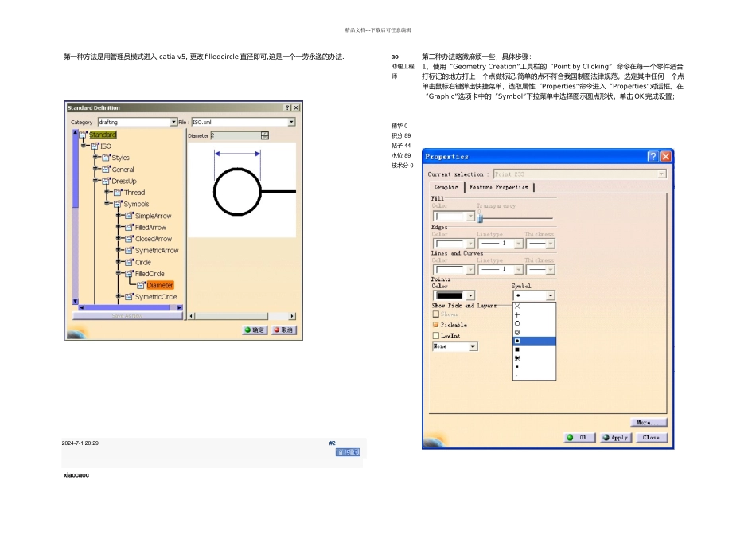Select the highlighted Diameter item
Screen dimensions: 756x535
(x=160, y=285)
